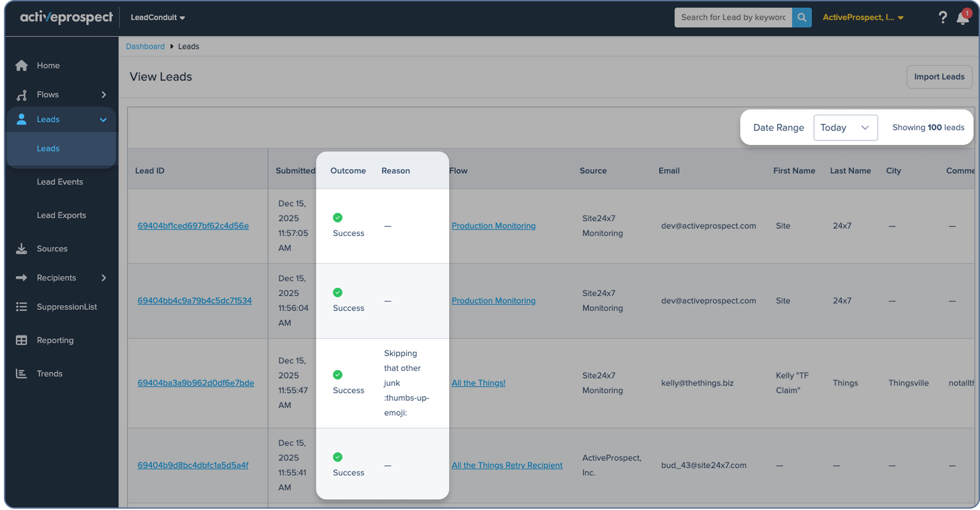The height and width of the screenshot is (510, 980).
Task: Click the Last Name column header
Action: (851, 171)
